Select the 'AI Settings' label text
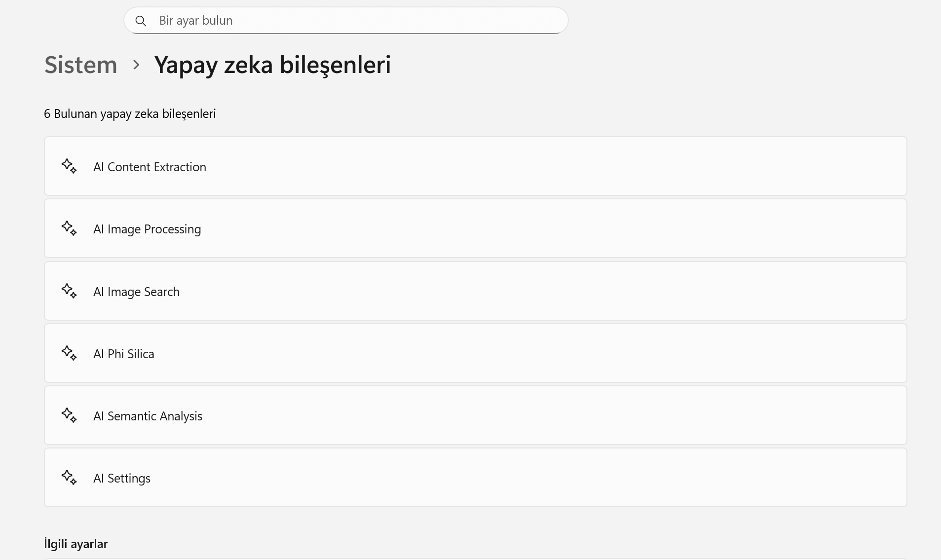Viewport: 941px width, 560px height. coord(122,478)
